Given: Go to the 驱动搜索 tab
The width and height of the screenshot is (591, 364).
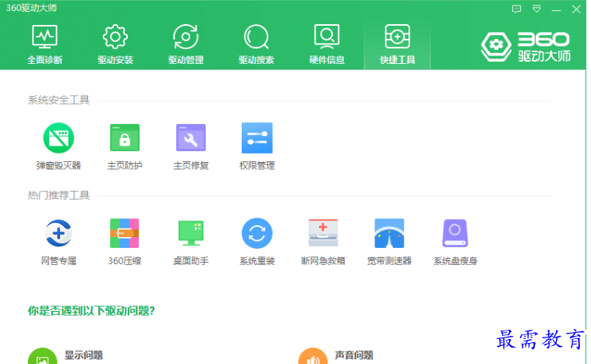Looking at the screenshot, I should (x=256, y=44).
